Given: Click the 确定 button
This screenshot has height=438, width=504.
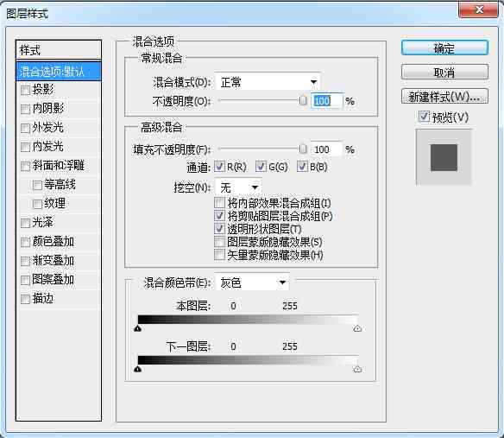Looking at the screenshot, I should (x=444, y=48).
